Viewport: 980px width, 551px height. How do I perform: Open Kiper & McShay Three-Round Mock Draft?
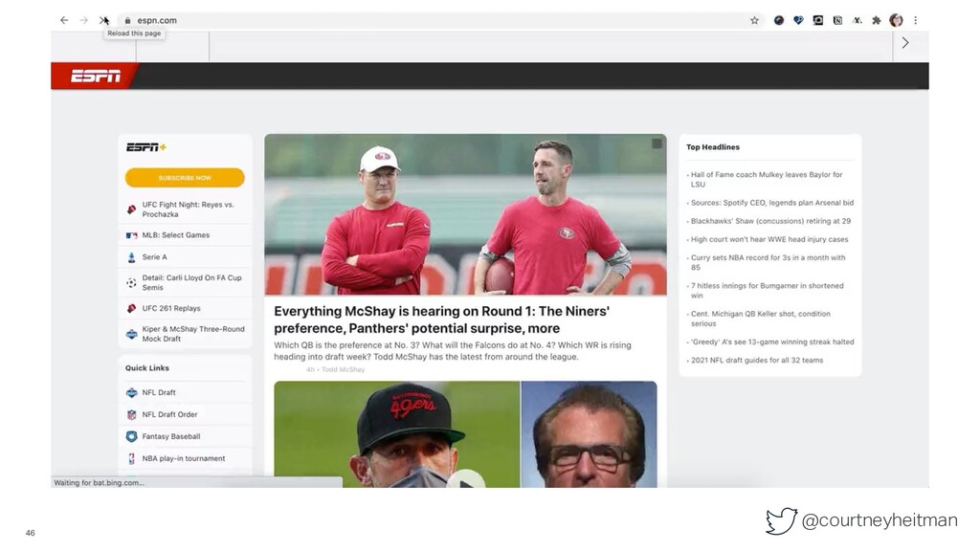coord(193,334)
